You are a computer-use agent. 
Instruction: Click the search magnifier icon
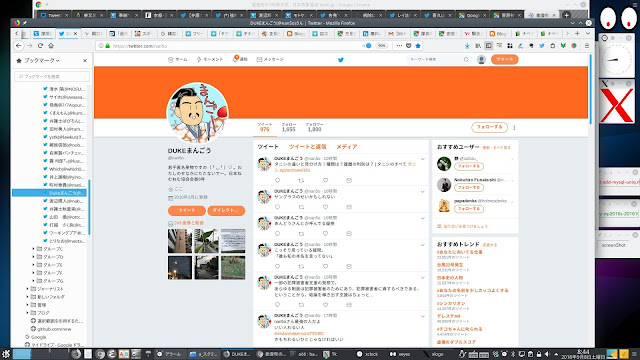tap(466, 60)
